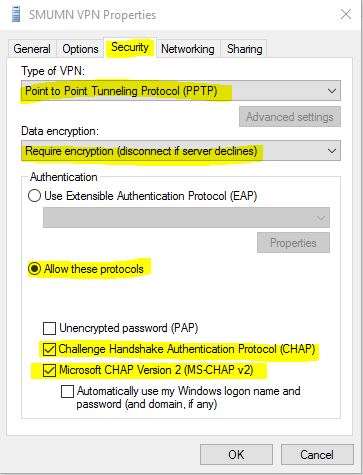Expand the Type of VPN dropdown arrow
Viewport: 363px width, 475px height.
[332, 91]
